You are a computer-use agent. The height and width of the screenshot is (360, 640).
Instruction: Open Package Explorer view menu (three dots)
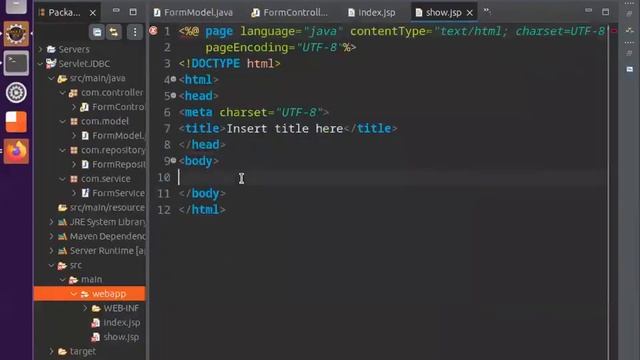tap(135, 32)
